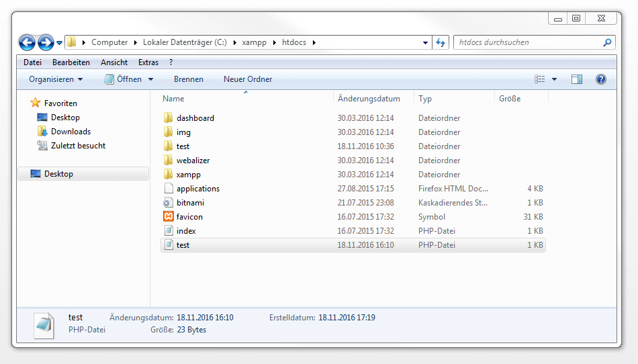Click the 31 KB size cell
This screenshot has height=364, width=638.
533,217
